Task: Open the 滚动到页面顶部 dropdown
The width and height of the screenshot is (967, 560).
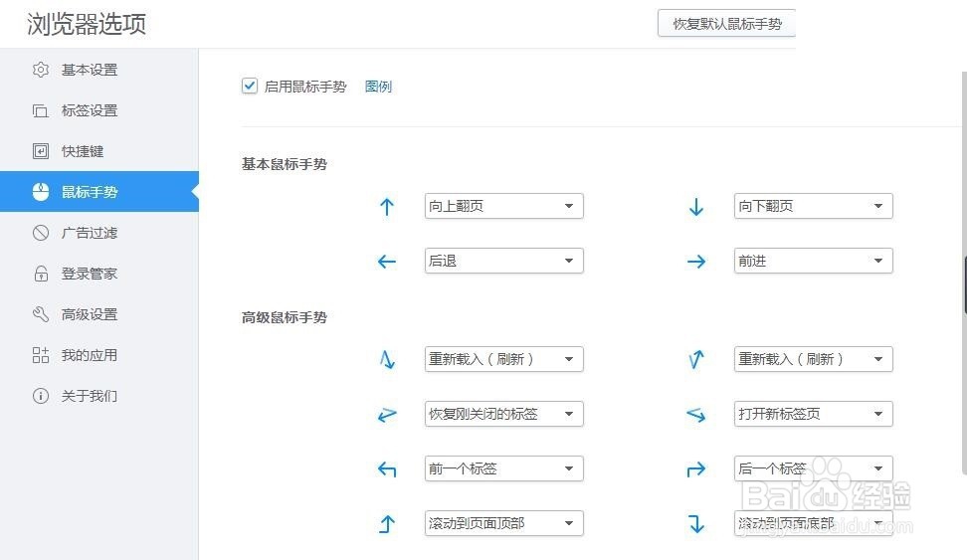Action: pyautogui.click(x=503, y=523)
